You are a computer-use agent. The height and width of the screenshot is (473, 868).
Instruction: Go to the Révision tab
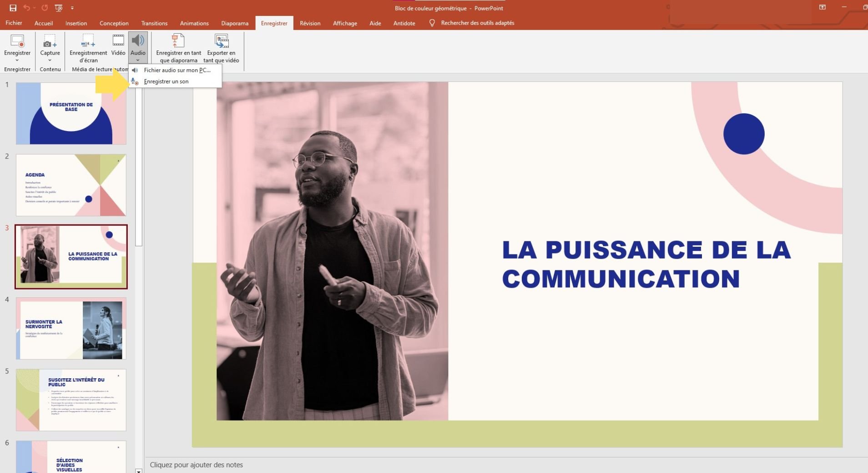(310, 23)
